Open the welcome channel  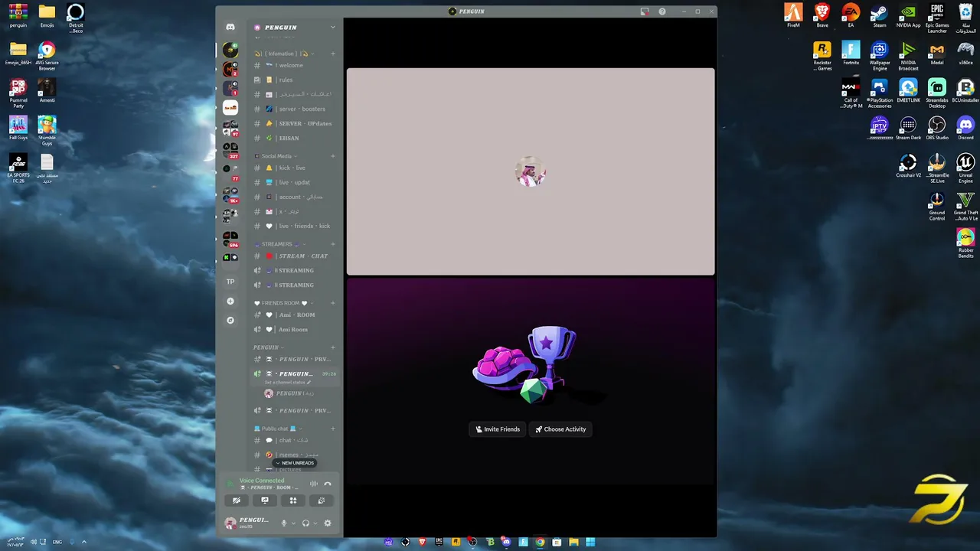(x=295, y=65)
